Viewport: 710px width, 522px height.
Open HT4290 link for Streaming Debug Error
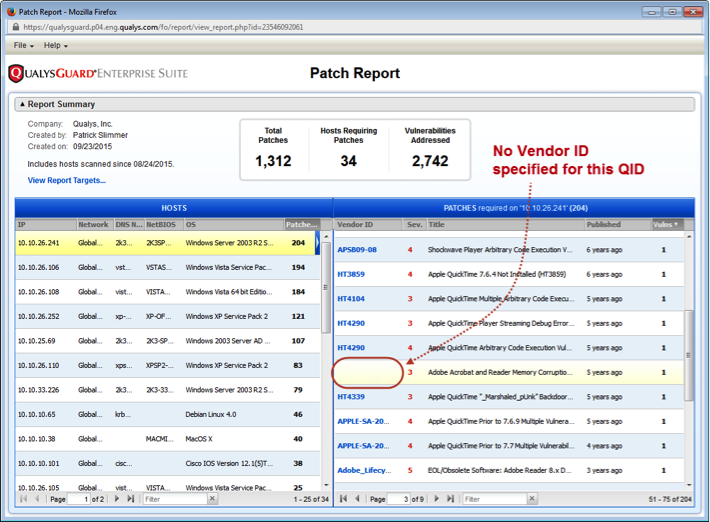(351, 323)
